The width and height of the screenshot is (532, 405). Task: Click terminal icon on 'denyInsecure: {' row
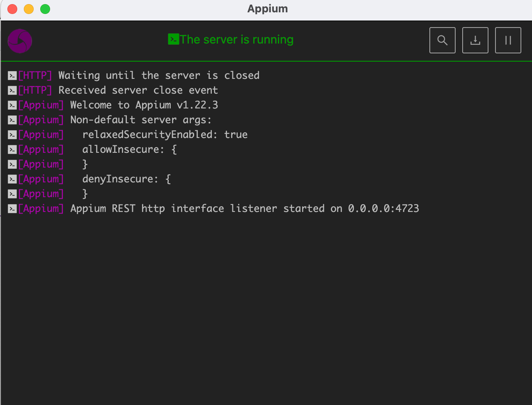(x=12, y=179)
